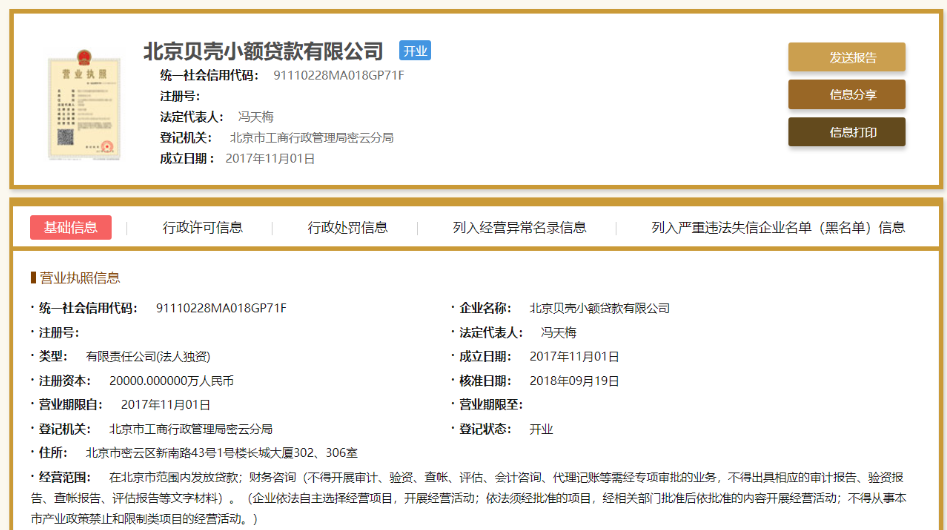Screen dimensions: 947x530
Task: Click the 经营范围 description paragraph
Action: (469, 498)
